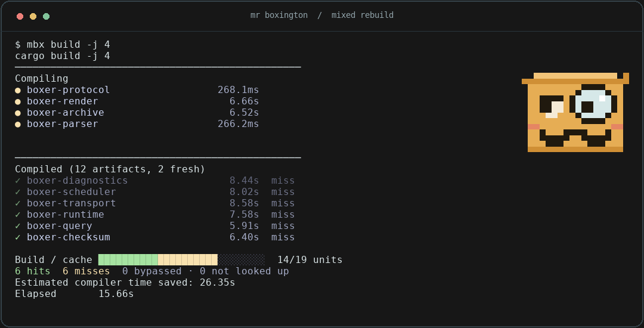Image resolution: width=644 pixels, height=328 pixels.
Task: Click 'Estimated compiler time saved: 26.35s' line
Action: (x=125, y=283)
